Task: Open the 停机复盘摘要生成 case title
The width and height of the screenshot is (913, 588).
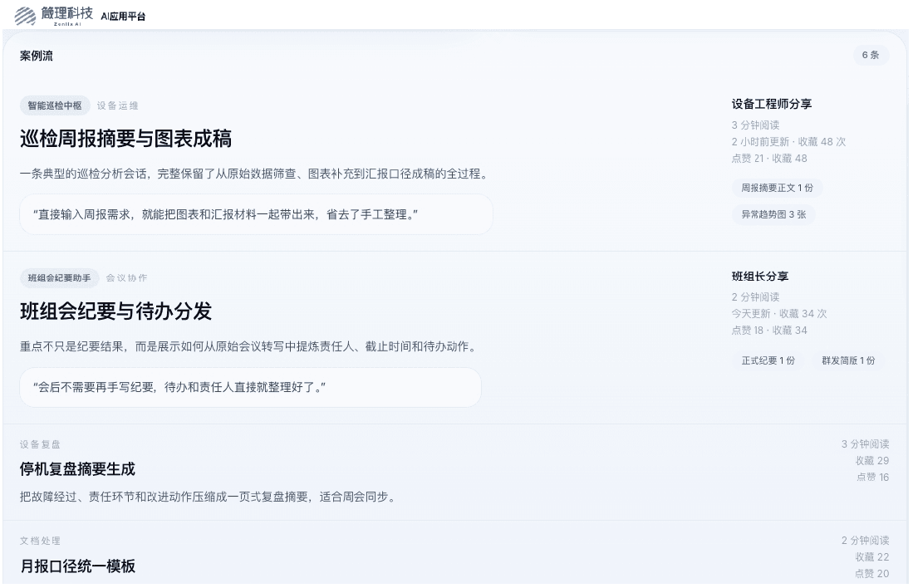Action: 77,468
